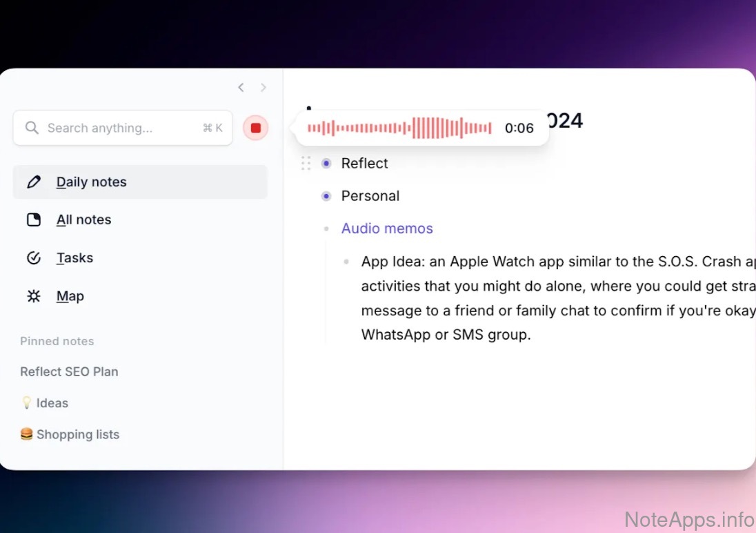Collapse the Personal bullet item
The image size is (756, 533).
point(326,196)
